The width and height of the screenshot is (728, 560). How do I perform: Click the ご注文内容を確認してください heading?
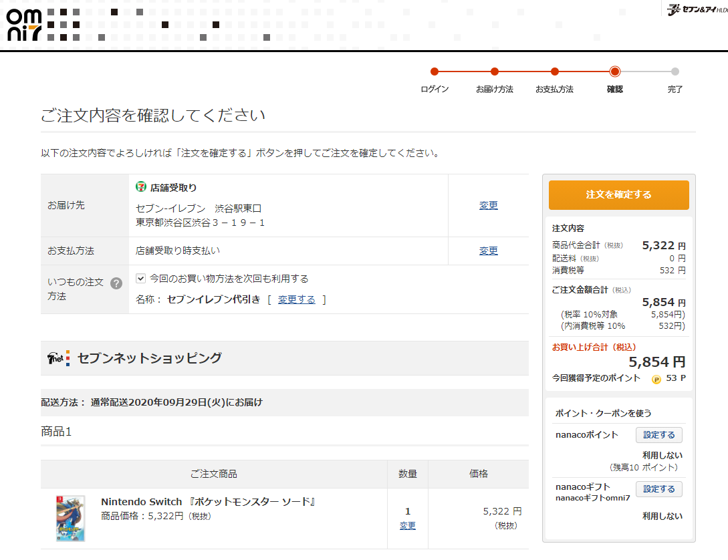pos(152,115)
